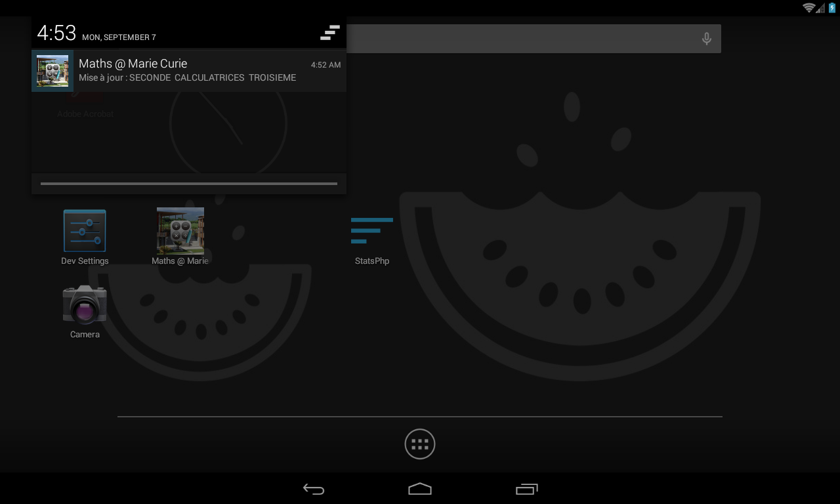The height and width of the screenshot is (504, 840).
Task: Launch the Camera app
Action: [85, 312]
